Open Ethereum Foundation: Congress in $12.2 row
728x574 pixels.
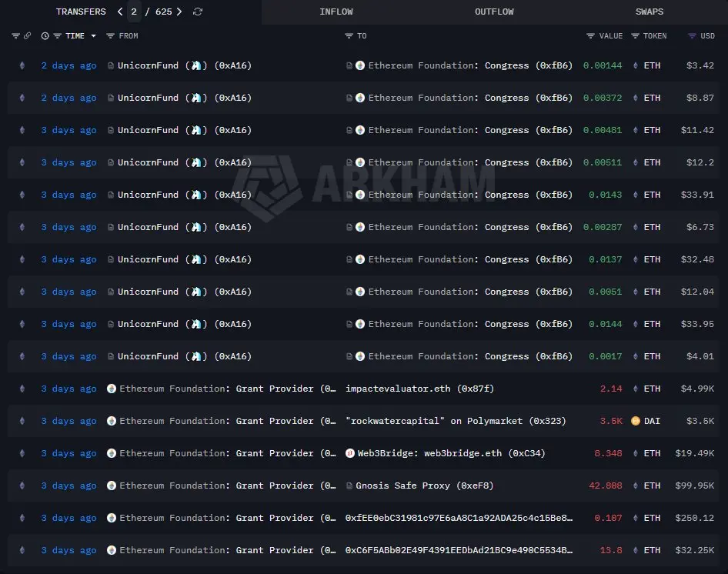470,162
